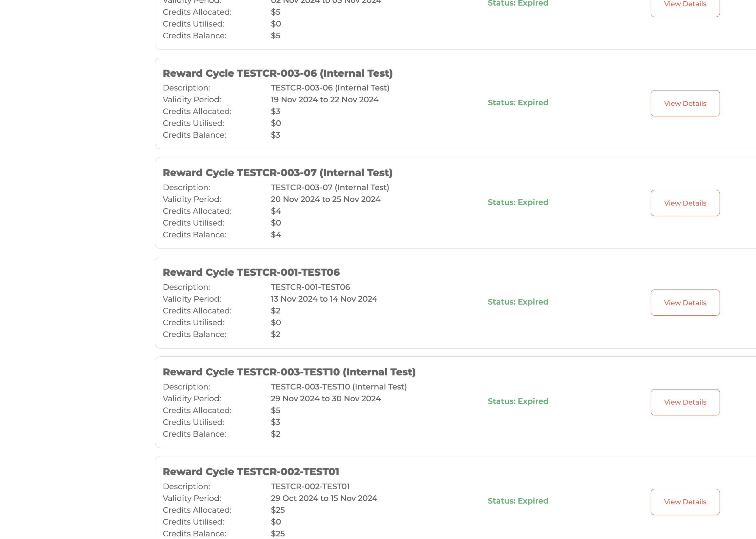
Task: Select the Reward Cycle TESTCR-002-TEST01 title
Action: pos(250,471)
